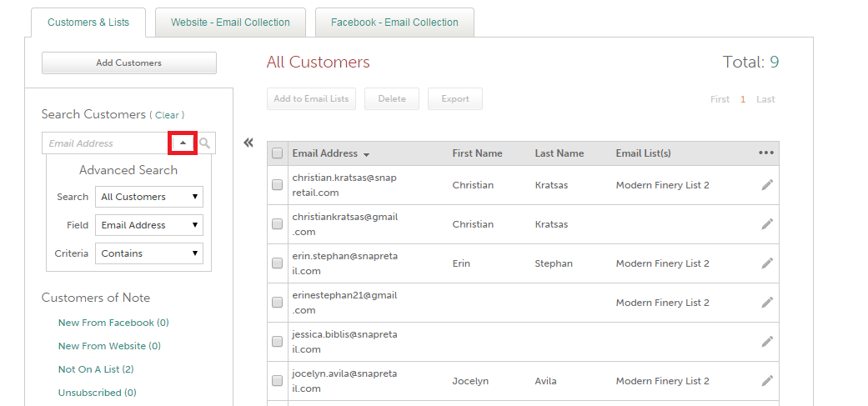The height and width of the screenshot is (406, 868).
Task: Collapse the sidebar with double-chevron icon
Action: click(x=248, y=143)
